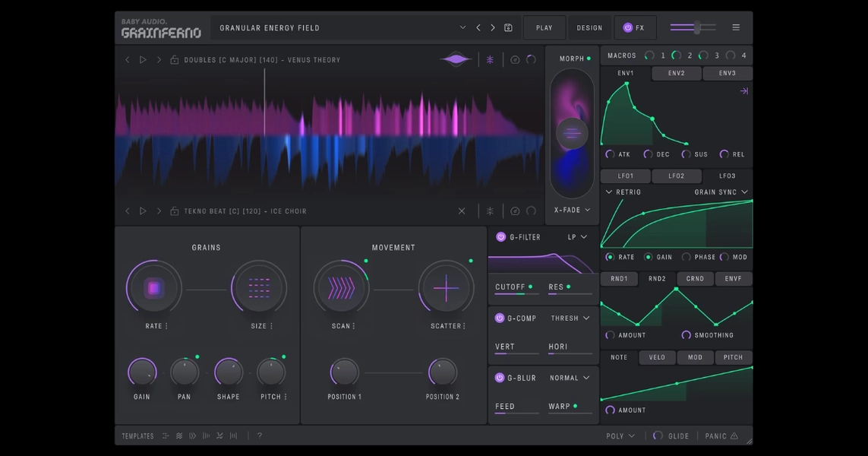This screenshot has width=868, height=456.
Task: Switch to the ENV2 tab
Action: [677, 73]
